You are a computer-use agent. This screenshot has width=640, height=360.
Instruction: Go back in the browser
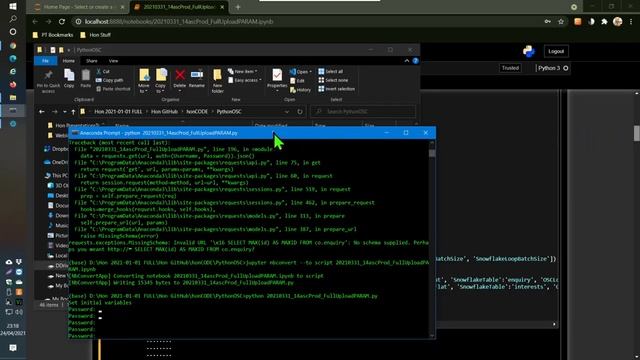point(35,22)
